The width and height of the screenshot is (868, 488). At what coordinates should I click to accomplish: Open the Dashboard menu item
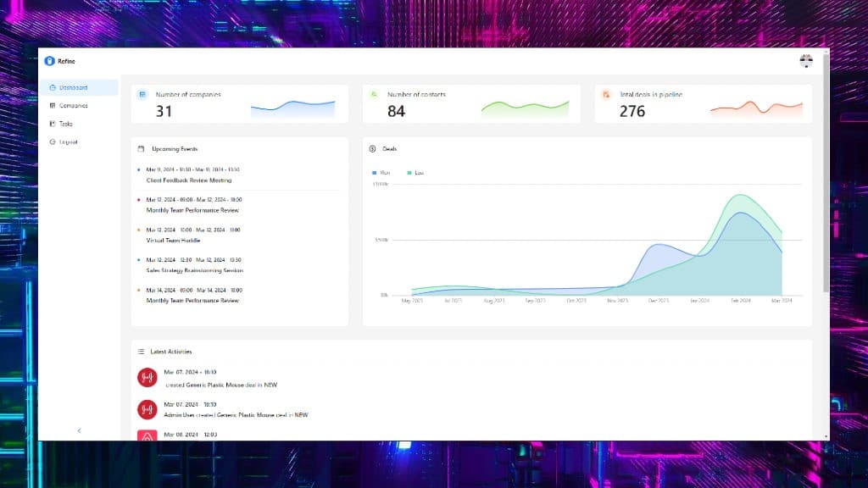pyautogui.click(x=79, y=87)
